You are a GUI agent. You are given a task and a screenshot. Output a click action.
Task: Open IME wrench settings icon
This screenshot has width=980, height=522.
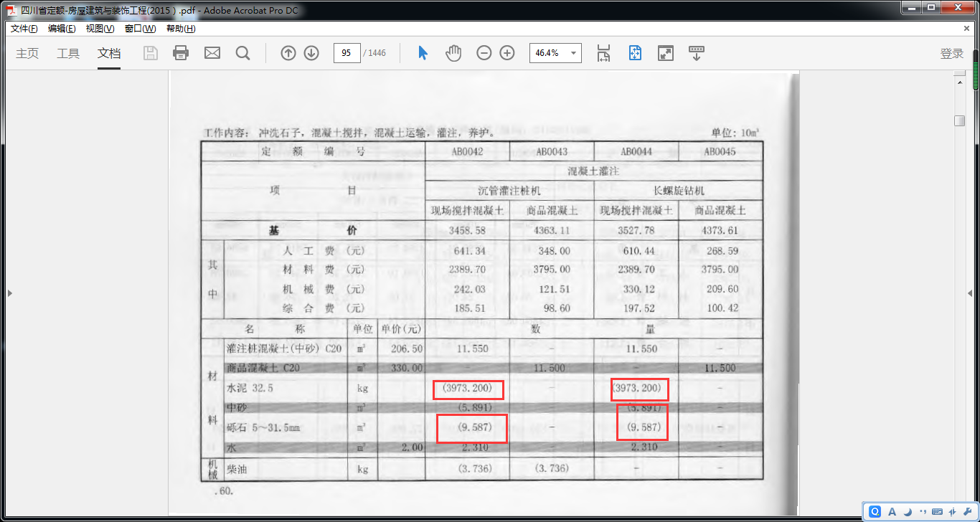[x=967, y=511]
